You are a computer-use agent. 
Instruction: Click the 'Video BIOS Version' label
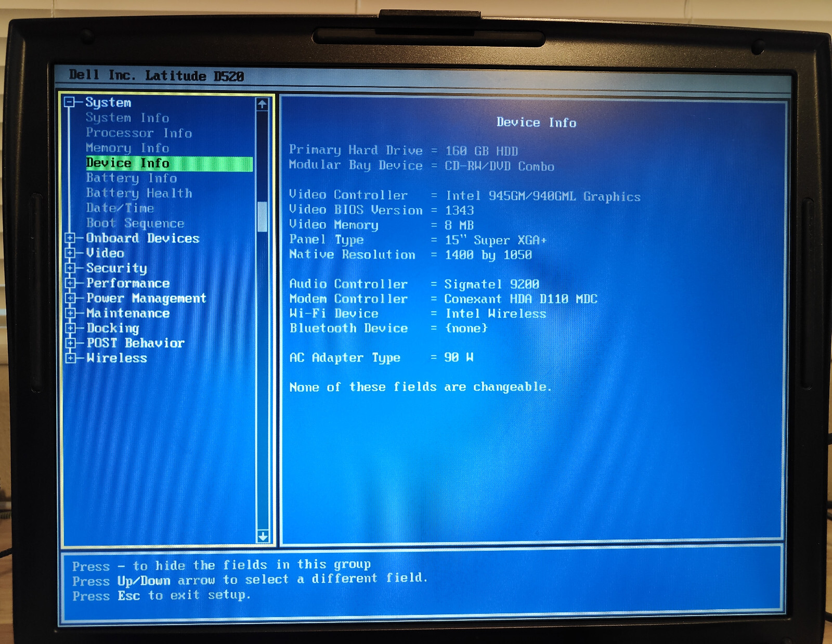coord(356,210)
